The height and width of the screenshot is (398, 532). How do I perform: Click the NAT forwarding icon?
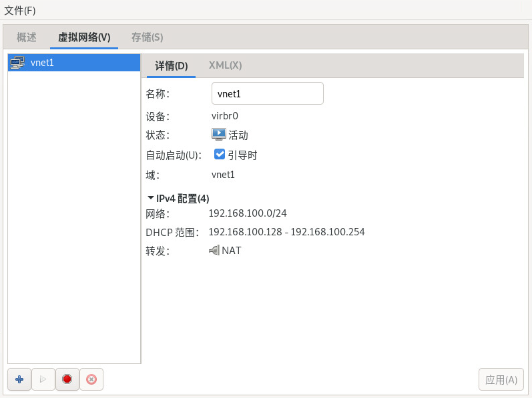tap(214, 251)
